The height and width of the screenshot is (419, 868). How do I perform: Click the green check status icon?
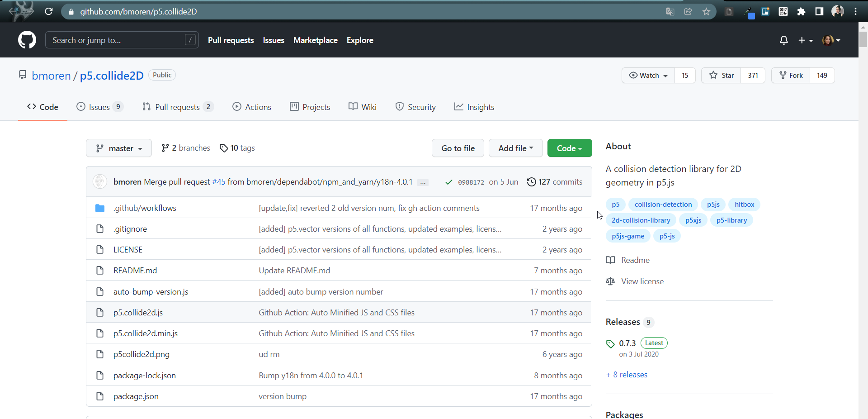448,182
